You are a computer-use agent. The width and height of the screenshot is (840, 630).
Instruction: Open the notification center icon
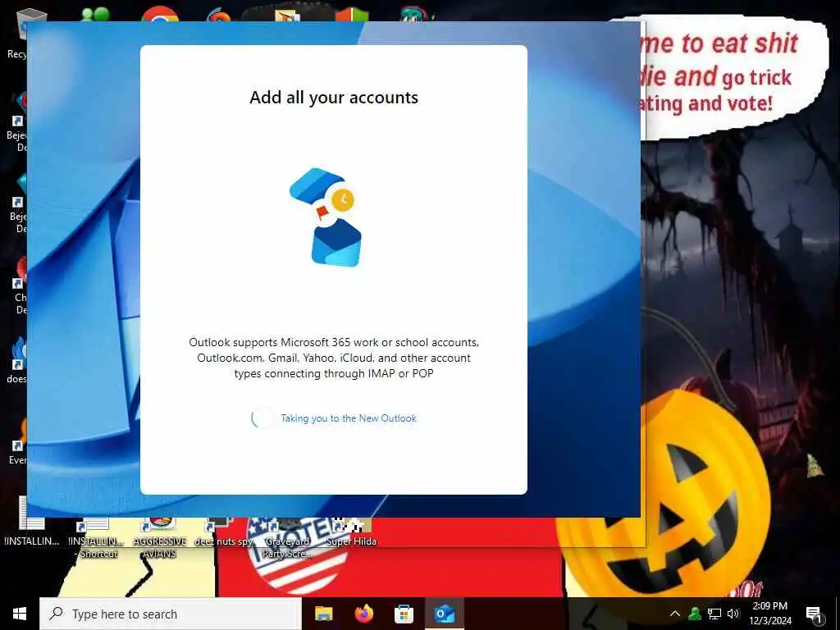[814, 614]
